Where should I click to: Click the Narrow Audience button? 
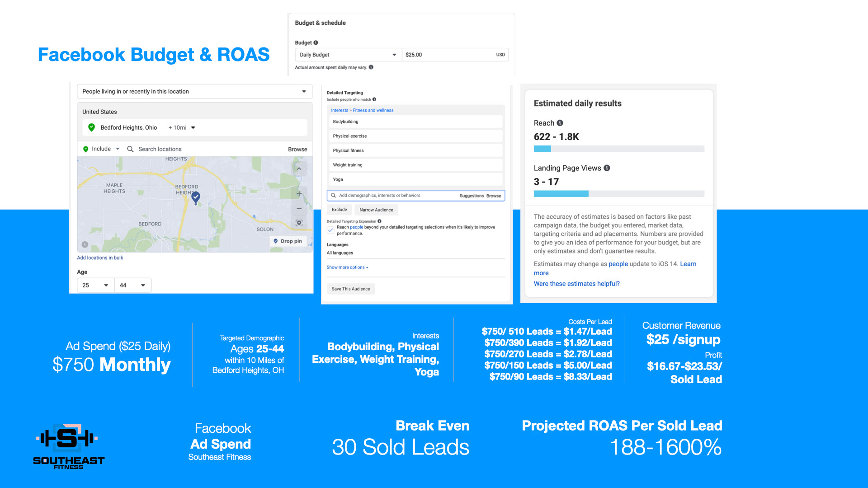coord(376,210)
